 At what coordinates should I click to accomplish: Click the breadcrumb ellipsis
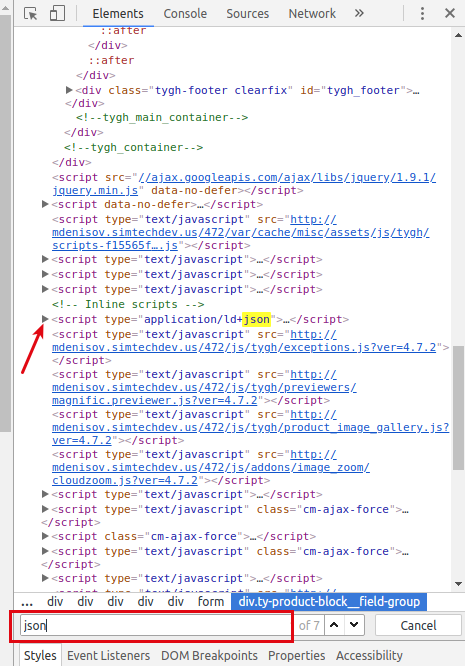27,602
